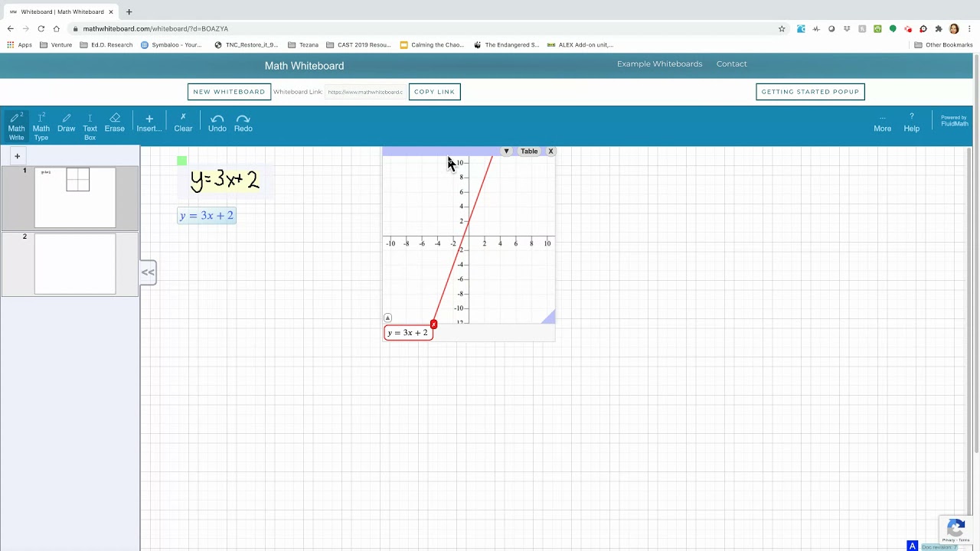The image size is (980, 551).
Task: Click the reCAPTCHA badge
Action: coord(955,530)
